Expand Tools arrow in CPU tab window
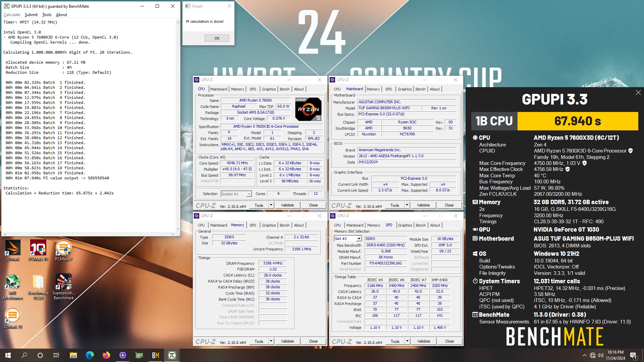 271,205
